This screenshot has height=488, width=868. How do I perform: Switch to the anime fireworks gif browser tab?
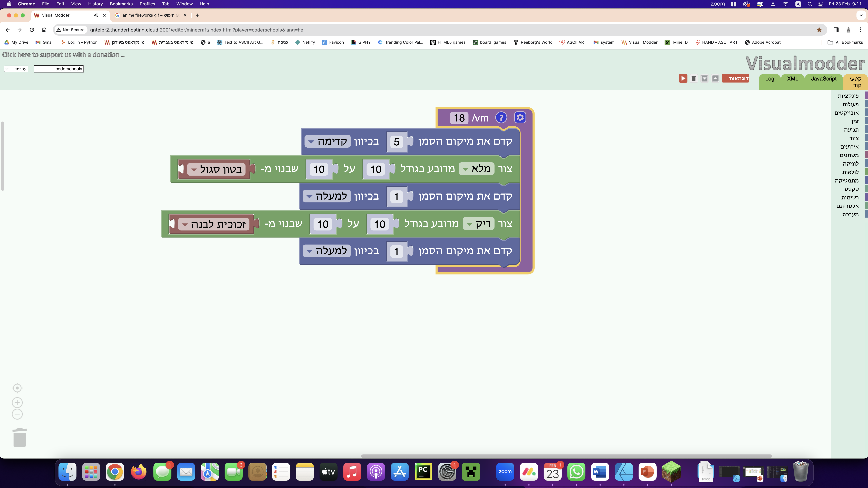pos(151,15)
